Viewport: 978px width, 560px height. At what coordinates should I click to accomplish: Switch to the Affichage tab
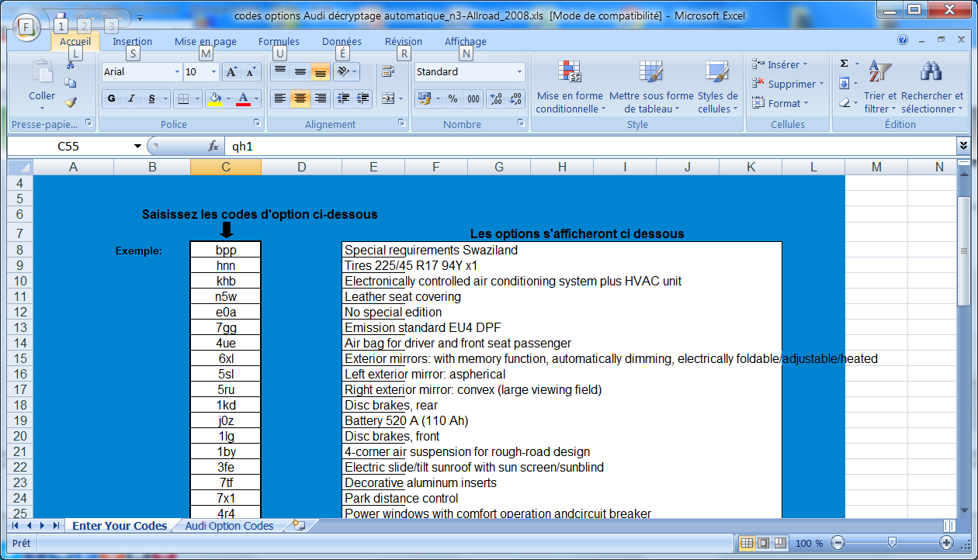[x=466, y=42]
